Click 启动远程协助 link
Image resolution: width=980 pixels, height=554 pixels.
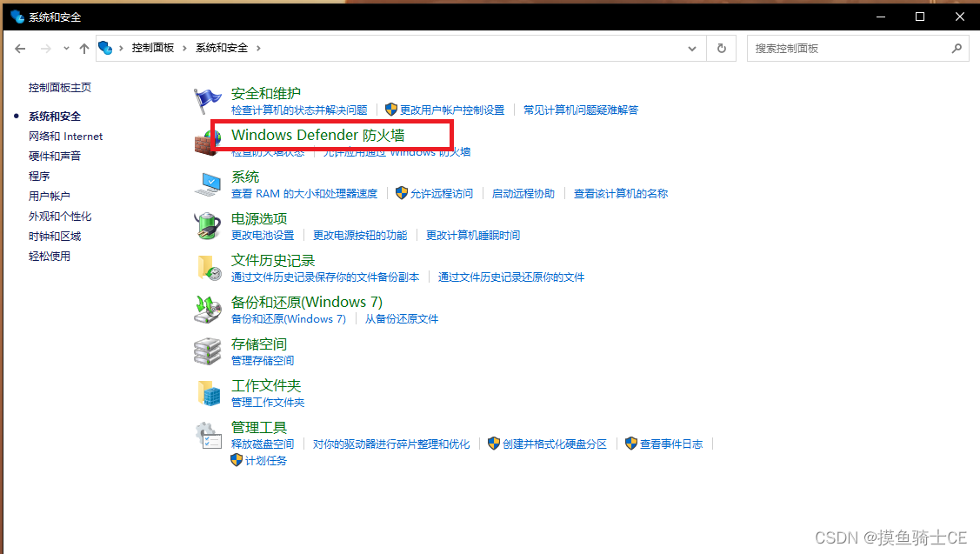click(523, 194)
